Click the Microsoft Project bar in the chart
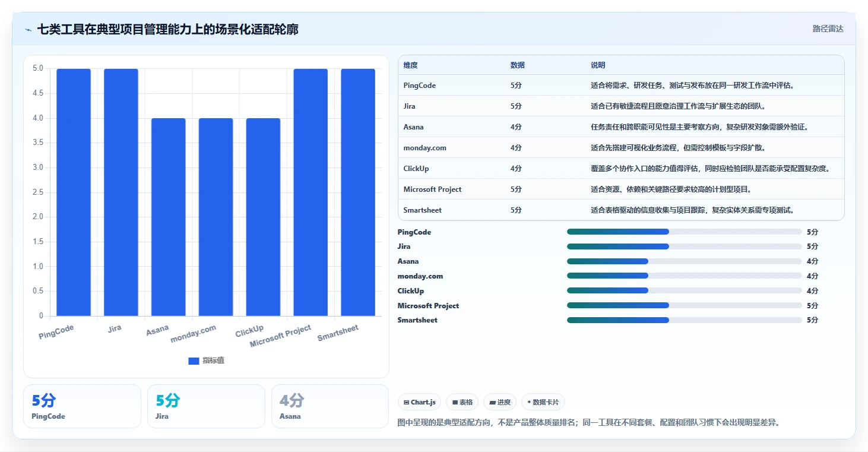868x452 pixels. click(311, 192)
